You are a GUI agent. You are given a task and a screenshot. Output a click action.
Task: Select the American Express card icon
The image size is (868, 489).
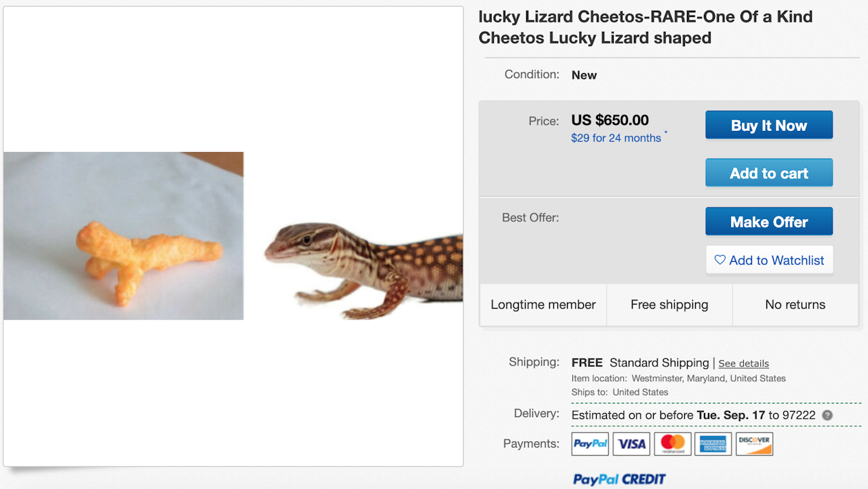click(x=713, y=444)
